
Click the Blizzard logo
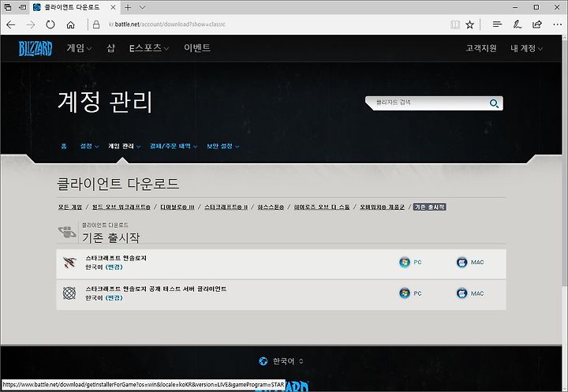pyautogui.click(x=35, y=49)
